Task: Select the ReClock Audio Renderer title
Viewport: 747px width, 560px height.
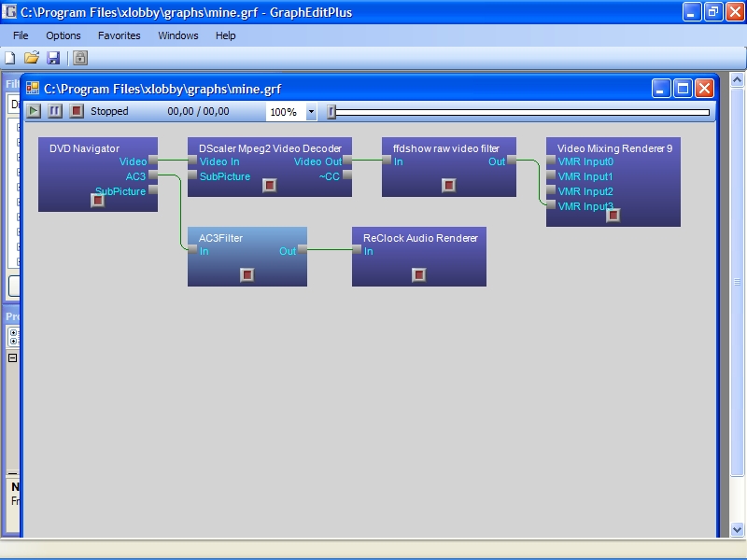Action: click(x=420, y=238)
